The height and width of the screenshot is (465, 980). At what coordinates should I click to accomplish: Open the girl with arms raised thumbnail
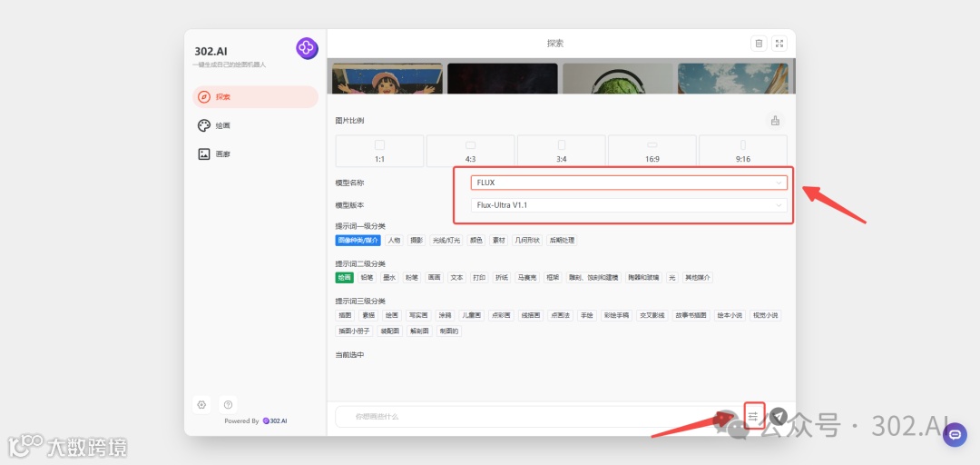pos(387,78)
